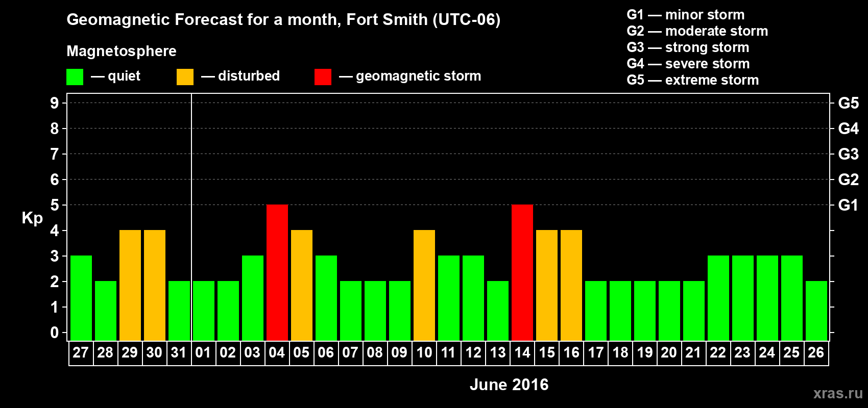The width and height of the screenshot is (868, 408).
Task: Click the G5 label on the right axis
Action: 849,103
